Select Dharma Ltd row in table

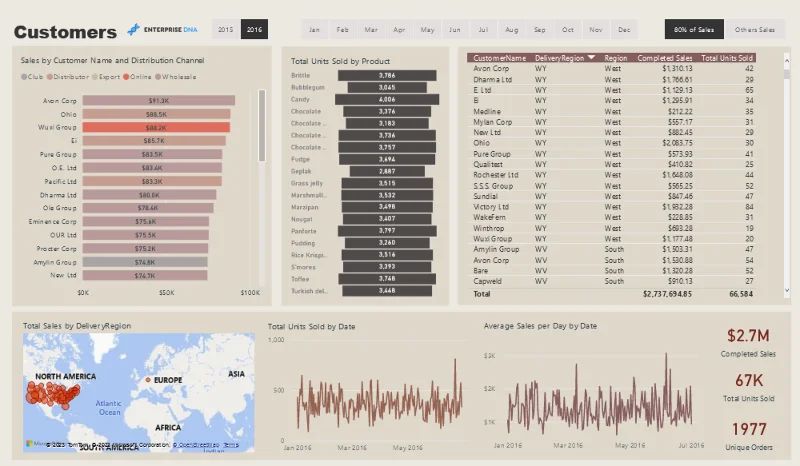[611, 80]
